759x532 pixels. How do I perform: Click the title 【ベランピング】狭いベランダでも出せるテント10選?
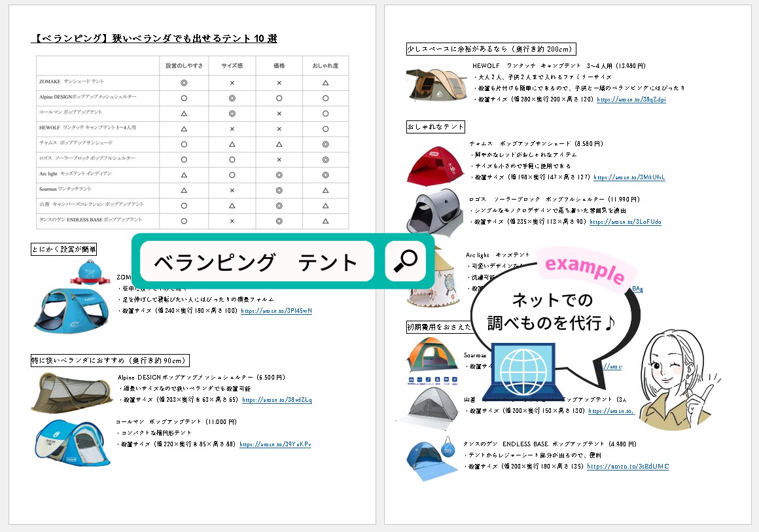coord(154,39)
